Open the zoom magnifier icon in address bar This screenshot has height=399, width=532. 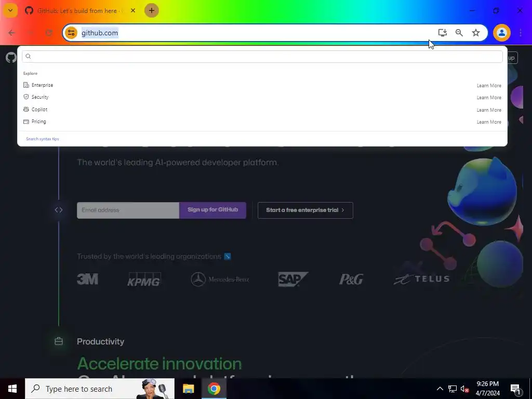tap(459, 33)
